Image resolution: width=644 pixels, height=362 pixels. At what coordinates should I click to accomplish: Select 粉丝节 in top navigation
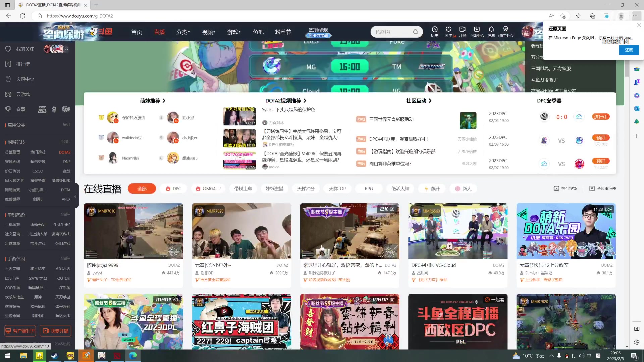click(x=283, y=32)
